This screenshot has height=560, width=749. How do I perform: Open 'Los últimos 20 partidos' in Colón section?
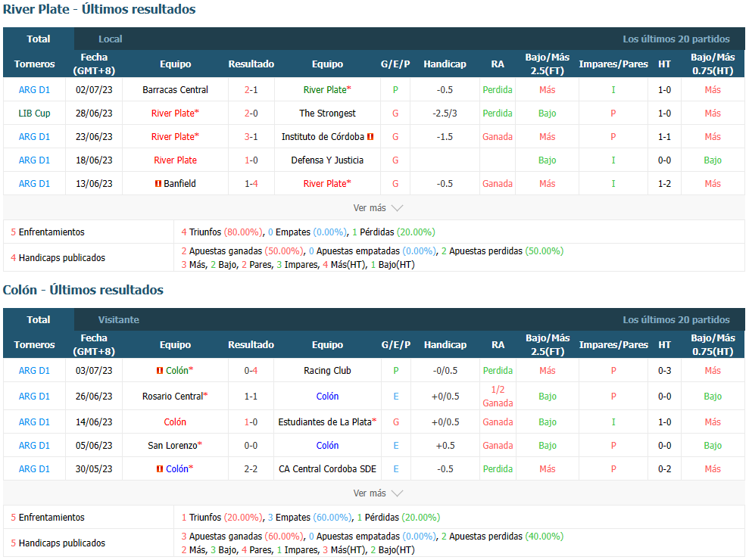(x=676, y=320)
